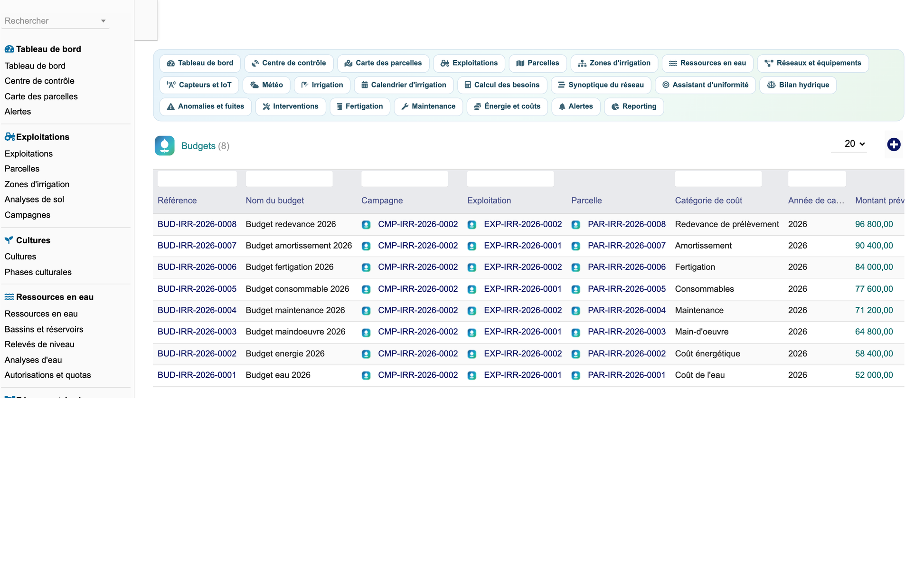Click the Campagne filter field
924x572 pixels.
click(405, 179)
